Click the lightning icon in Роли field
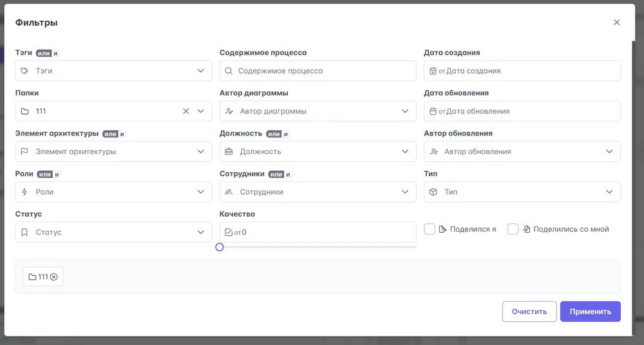Image resolution: width=644 pixels, height=345 pixels. tap(24, 192)
